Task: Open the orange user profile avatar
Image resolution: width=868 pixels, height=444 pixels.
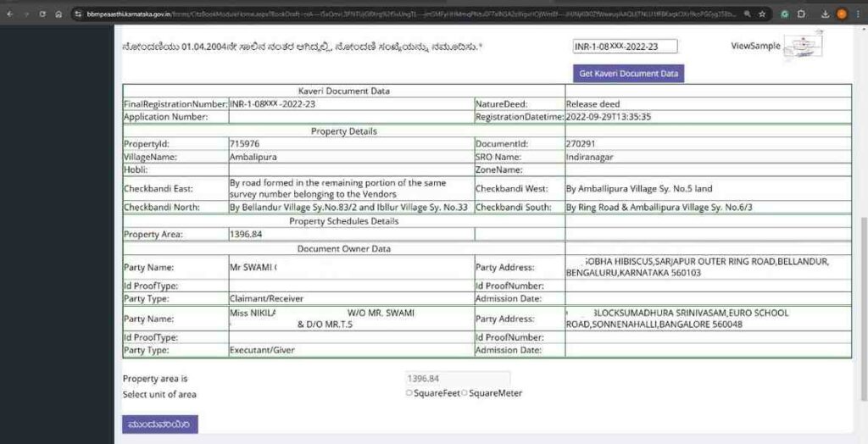Action: 842,14
